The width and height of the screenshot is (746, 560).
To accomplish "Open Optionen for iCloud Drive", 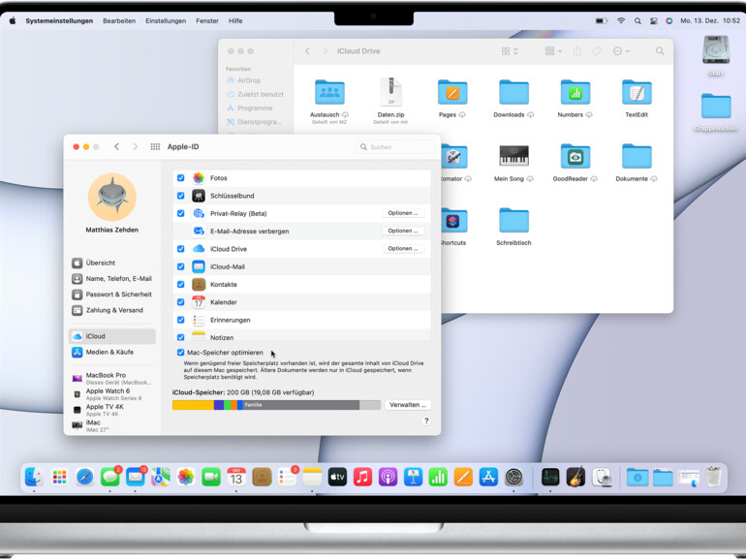I will coord(403,248).
